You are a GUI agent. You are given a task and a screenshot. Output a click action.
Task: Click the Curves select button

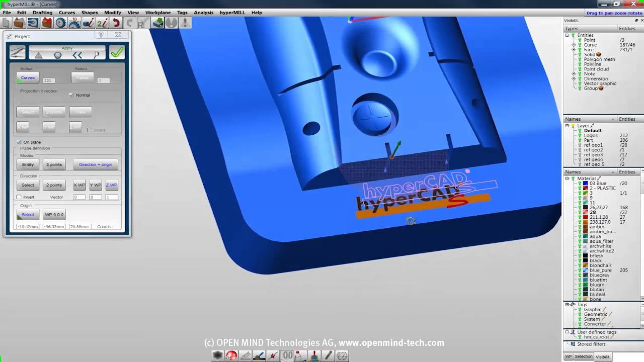pos(28,78)
